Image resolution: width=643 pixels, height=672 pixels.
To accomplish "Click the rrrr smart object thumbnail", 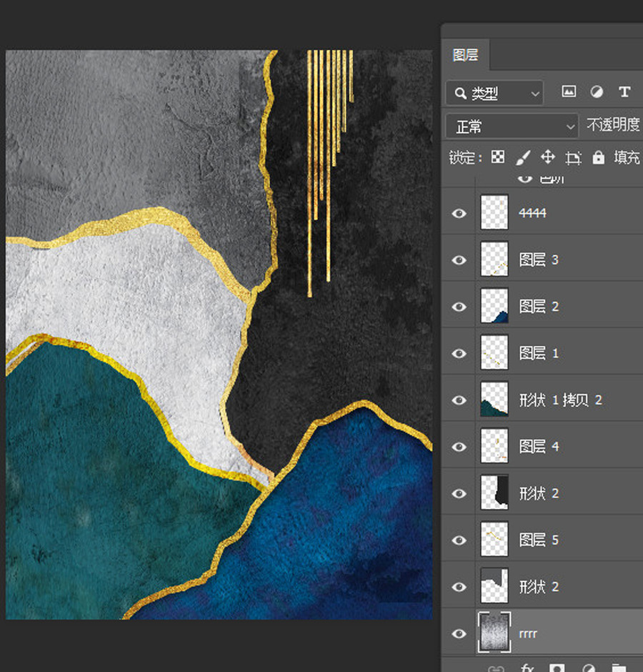I will (x=494, y=633).
